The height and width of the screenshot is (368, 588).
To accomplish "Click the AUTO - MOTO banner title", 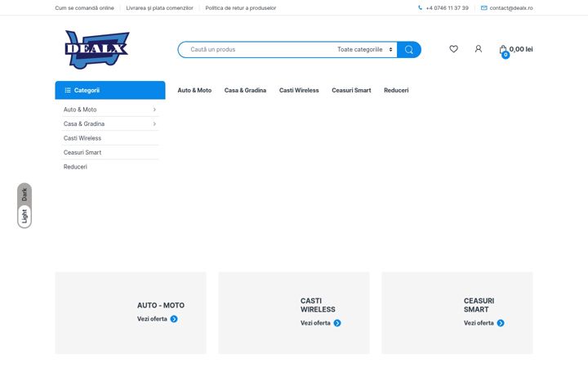I will point(161,305).
